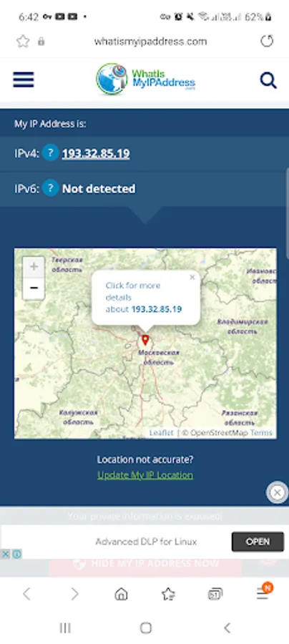Screen dimensions: 289x644
Task: Open IPv4 address 193.32.85.19 link
Action: pyautogui.click(x=96, y=153)
